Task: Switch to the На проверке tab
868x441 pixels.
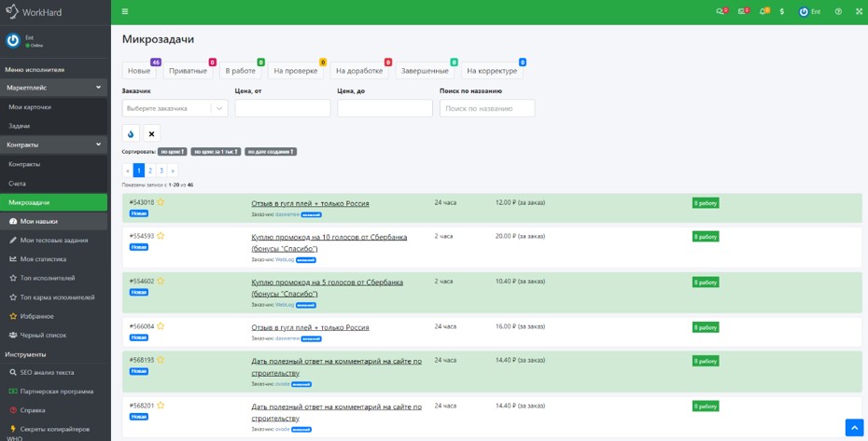Action: coord(296,71)
